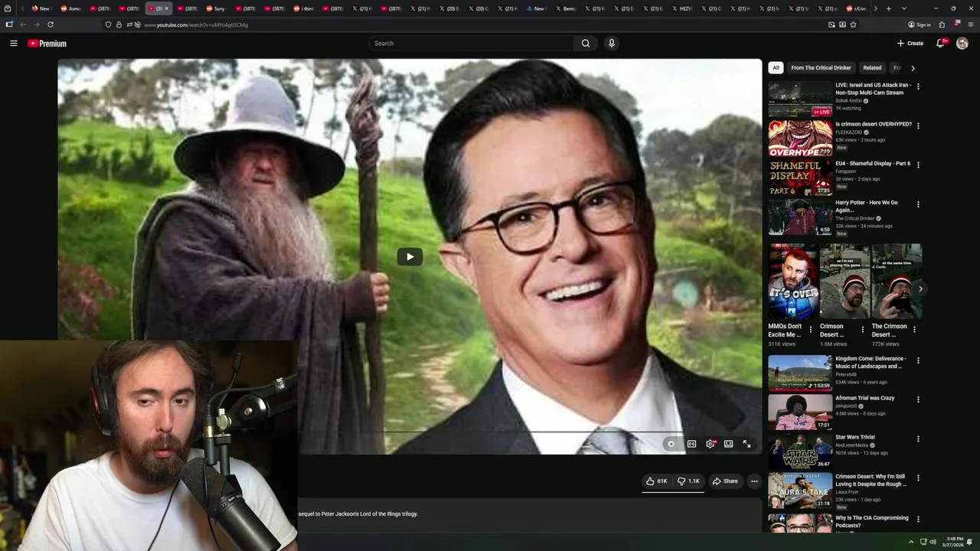Focus the YouTube search field
Image resolution: width=980 pixels, height=551 pixels.
(471, 44)
